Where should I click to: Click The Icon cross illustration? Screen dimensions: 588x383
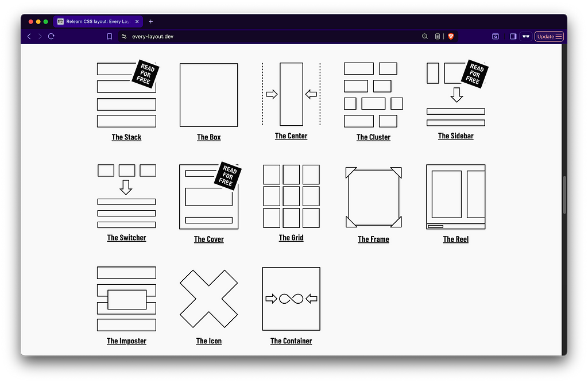(x=208, y=299)
